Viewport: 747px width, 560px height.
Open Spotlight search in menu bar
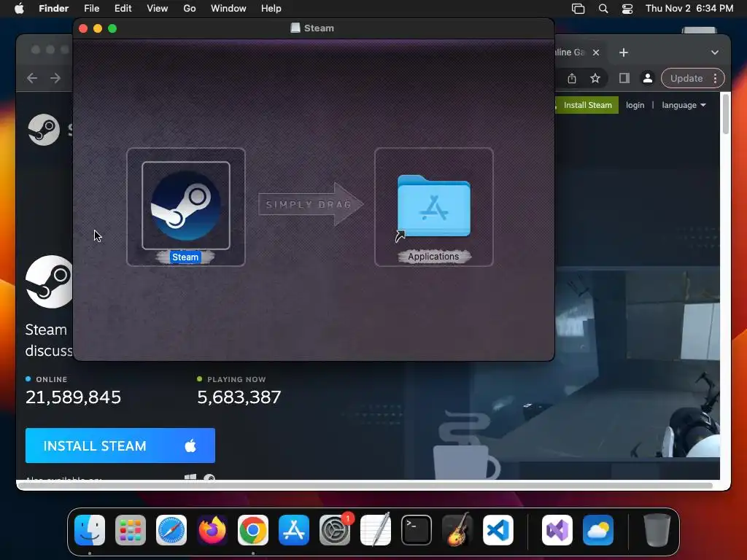(x=603, y=9)
